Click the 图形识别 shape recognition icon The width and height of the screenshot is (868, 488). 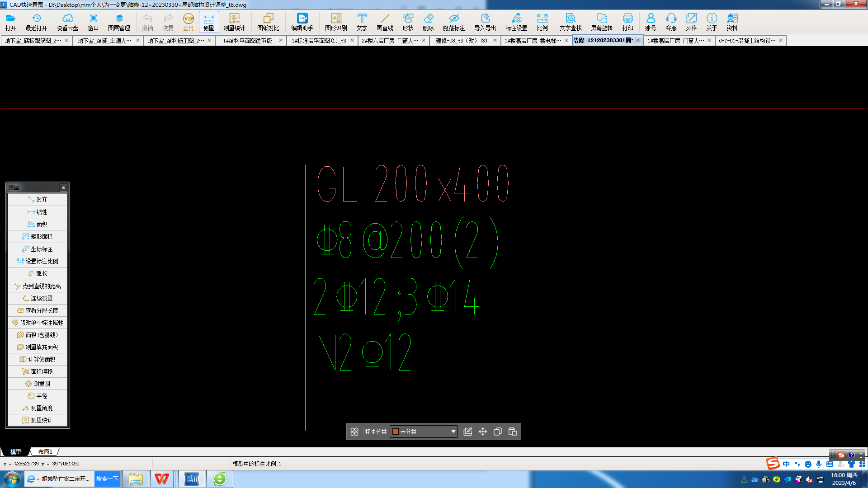pyautogui.click(x=336, y=22)
